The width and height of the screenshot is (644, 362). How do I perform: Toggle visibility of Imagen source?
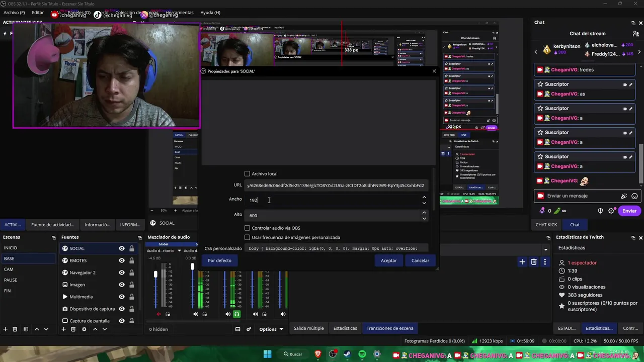(121, 285)
